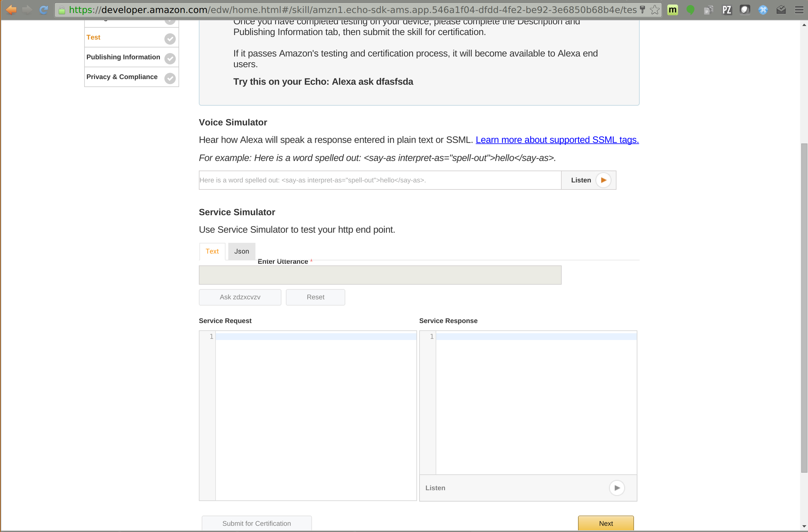
Task: Click the green padlock security icon
Action: (62, 10)
